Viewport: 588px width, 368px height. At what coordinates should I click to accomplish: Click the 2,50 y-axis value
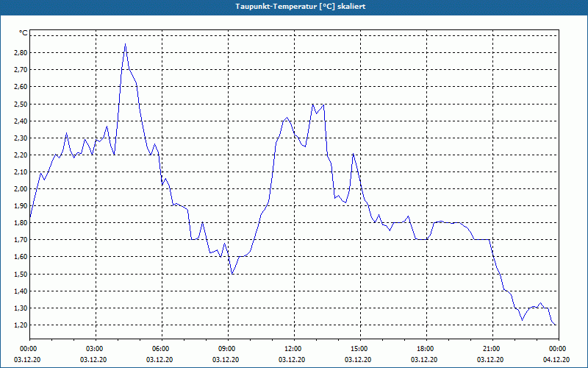coord(21,104)
